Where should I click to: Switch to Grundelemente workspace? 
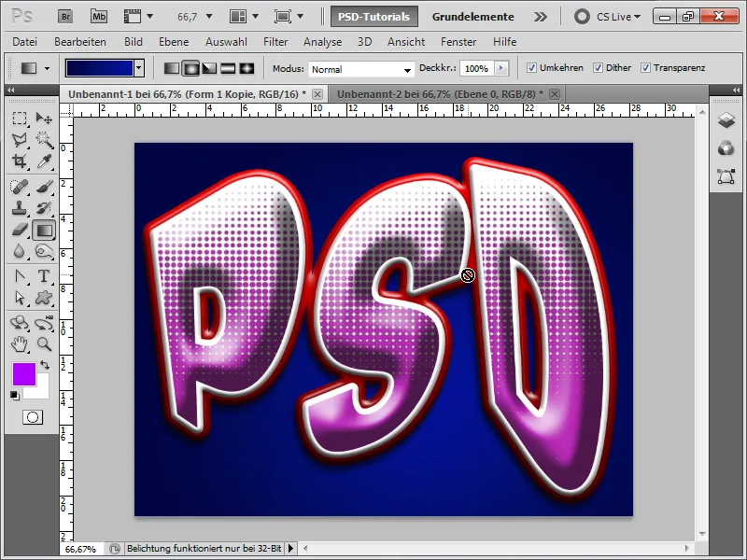[473, 17]
